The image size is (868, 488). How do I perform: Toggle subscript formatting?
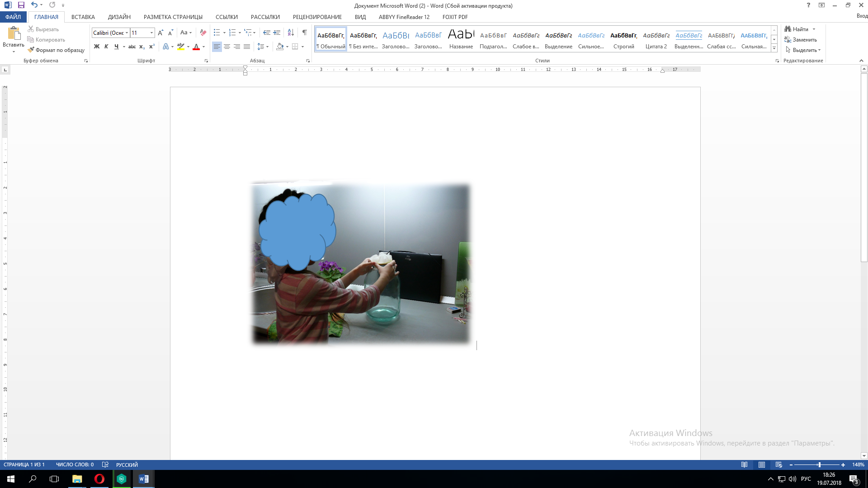[x=142, y=47]
